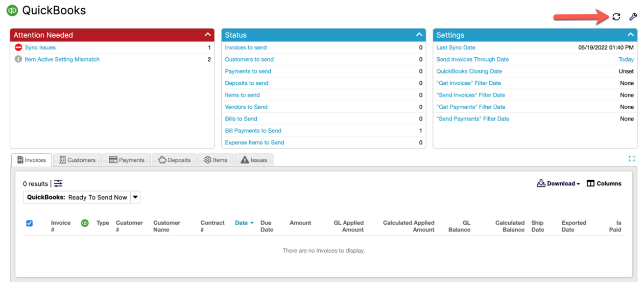This screenshot has width=644, height=288.
Task: Click the Unset closing date value
Action: (x=626, y=71)
